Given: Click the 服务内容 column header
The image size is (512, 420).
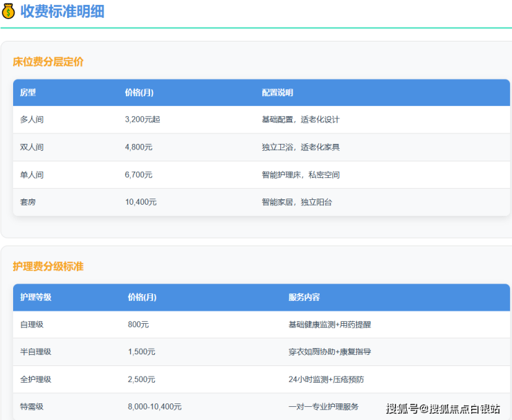Looking at the screenshot, I should click(304, 298).
